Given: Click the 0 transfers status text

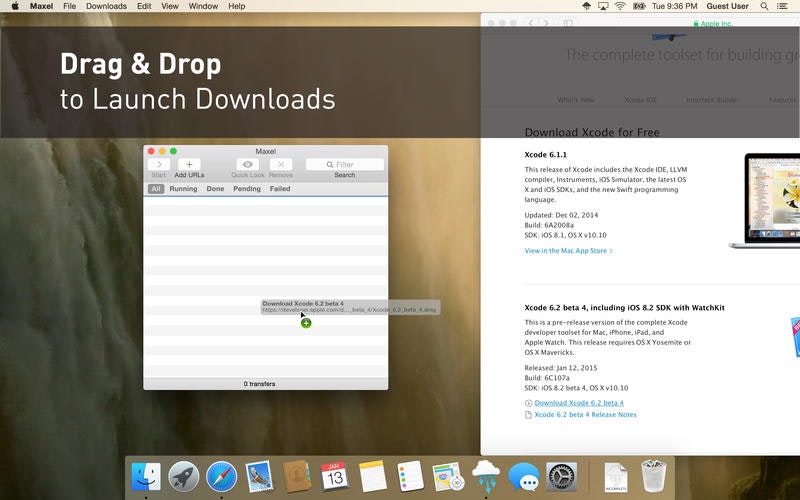Looking at the screenshot, I should pos(259,384).
